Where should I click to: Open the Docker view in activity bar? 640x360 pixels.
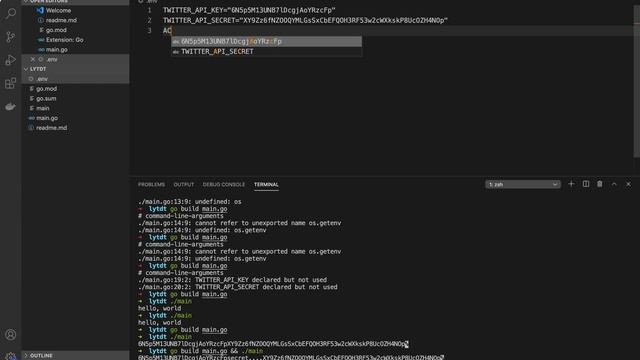pos(11,107)
